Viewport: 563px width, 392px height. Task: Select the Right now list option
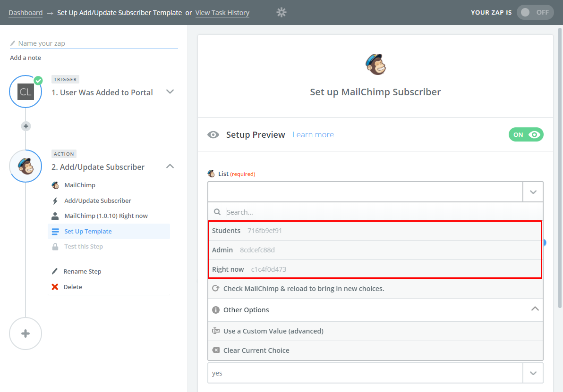click(375, 269)
